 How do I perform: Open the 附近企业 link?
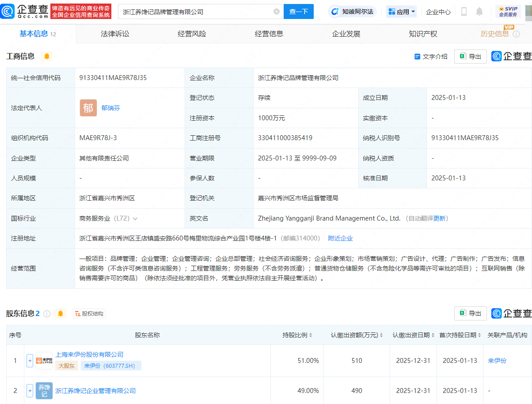tap(340, 238)
